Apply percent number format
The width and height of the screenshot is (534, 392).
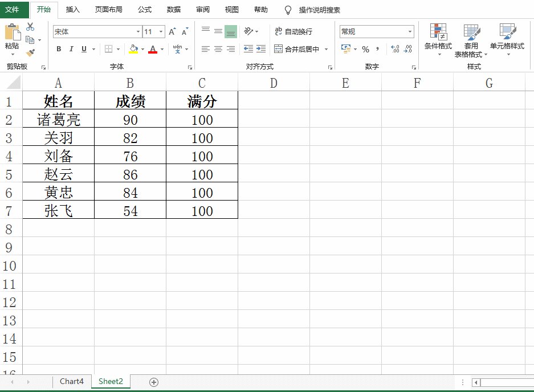click(x=365, y=48)
